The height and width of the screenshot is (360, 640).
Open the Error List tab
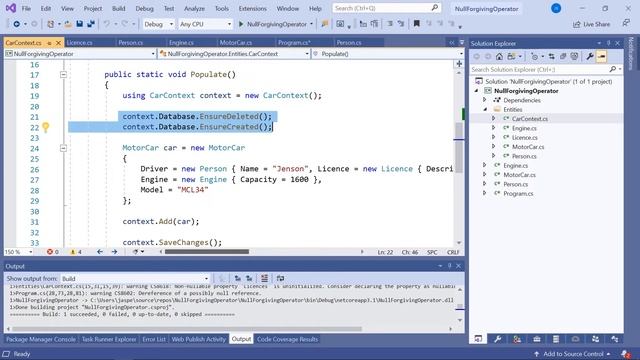pyautogui.click(x=154, y=339)
